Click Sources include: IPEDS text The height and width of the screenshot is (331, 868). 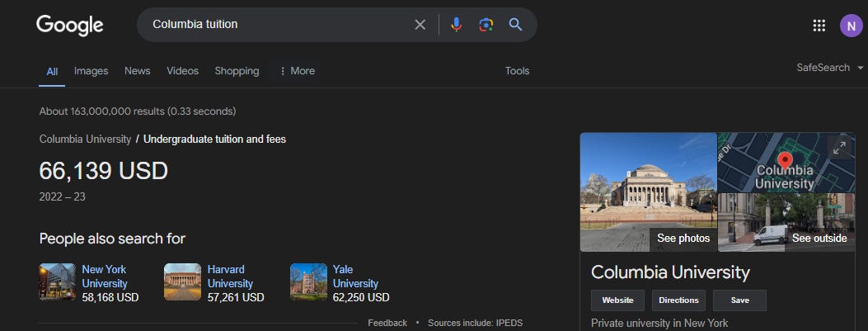point(475,323)
